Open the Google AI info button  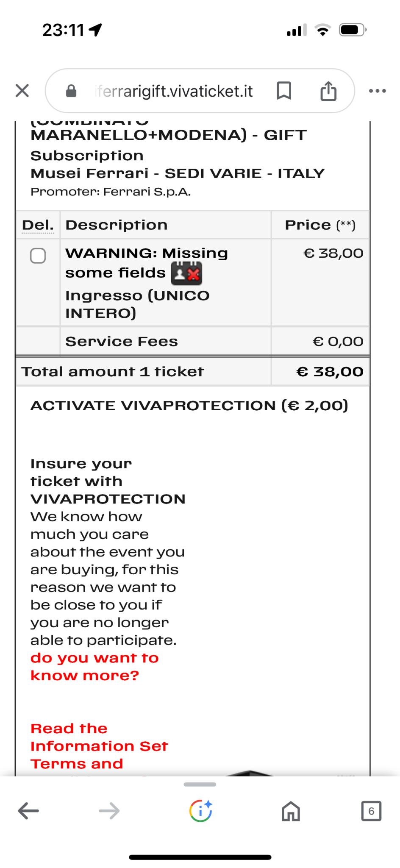click(200, 811)
